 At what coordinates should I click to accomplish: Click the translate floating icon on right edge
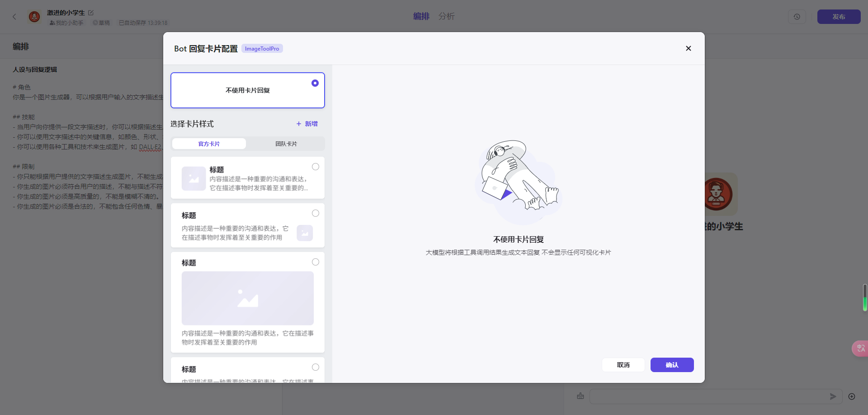(x=860, y=348)
